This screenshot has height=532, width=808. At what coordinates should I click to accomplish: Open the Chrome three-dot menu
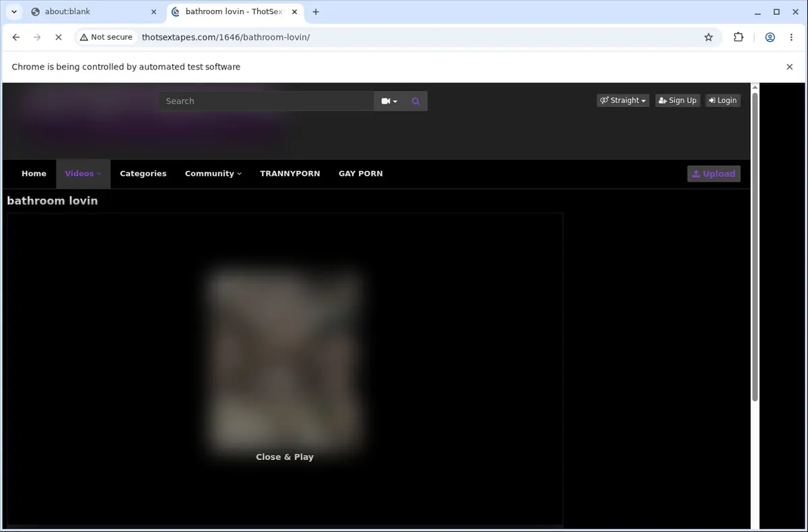(791, 38)
